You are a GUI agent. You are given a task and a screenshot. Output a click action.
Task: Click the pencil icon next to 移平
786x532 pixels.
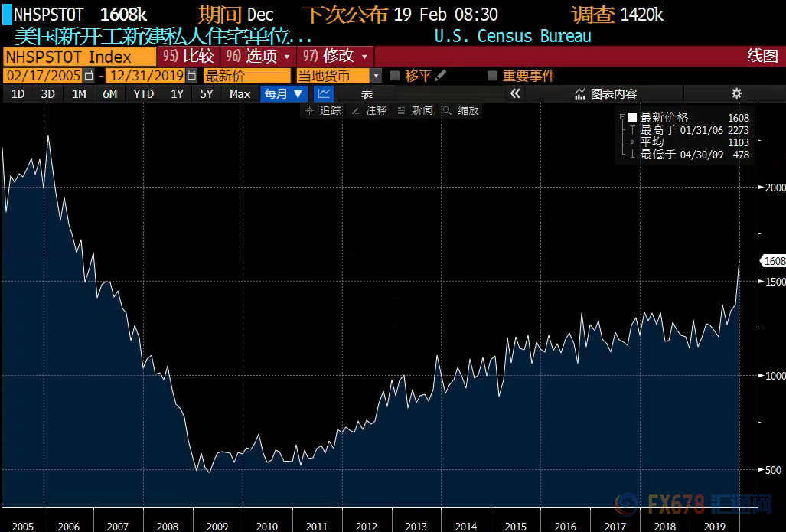tap(441, 76)
